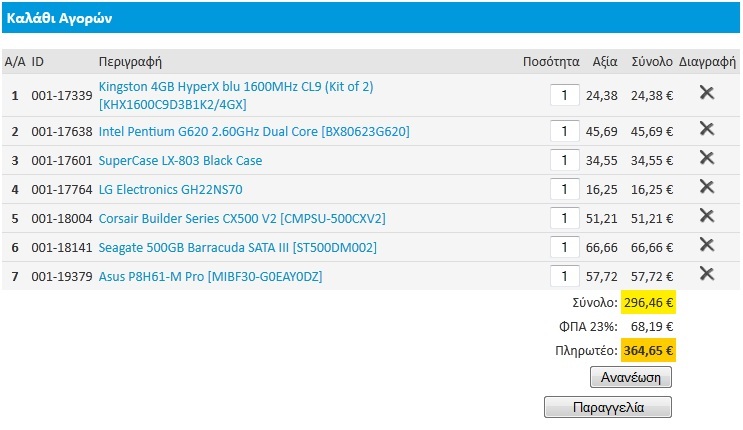Open LG Electronics GH22NS70 link

[170, 190]
